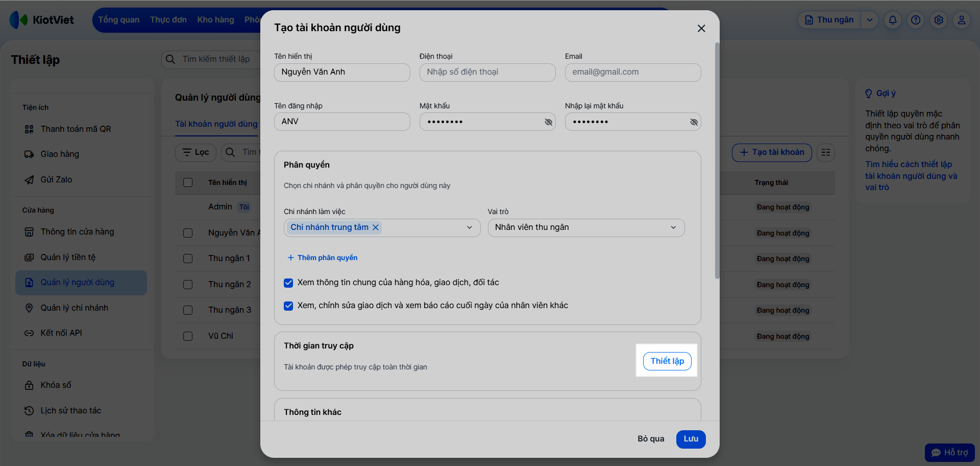Open the help question mark icon
Screen dimensions: 980x466
[x=916, y=20]
